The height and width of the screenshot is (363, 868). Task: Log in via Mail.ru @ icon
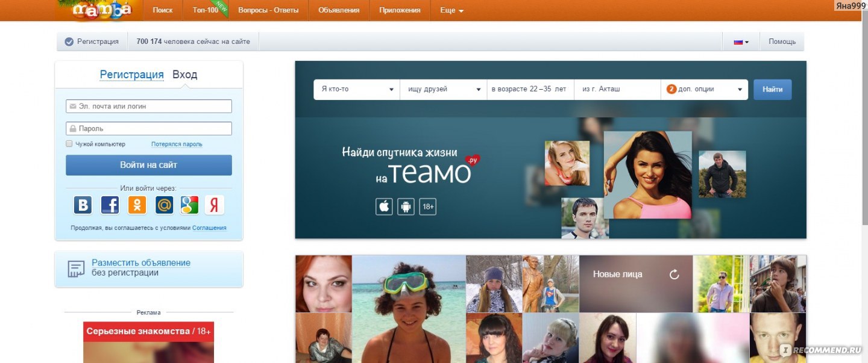click(x=164, y=205)
